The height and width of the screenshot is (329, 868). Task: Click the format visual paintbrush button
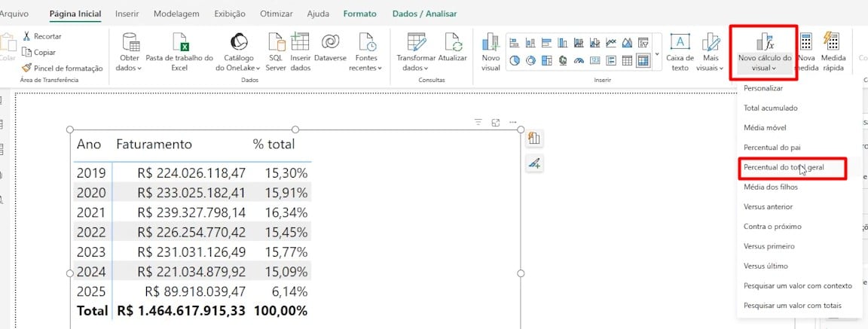pos(533,163)
